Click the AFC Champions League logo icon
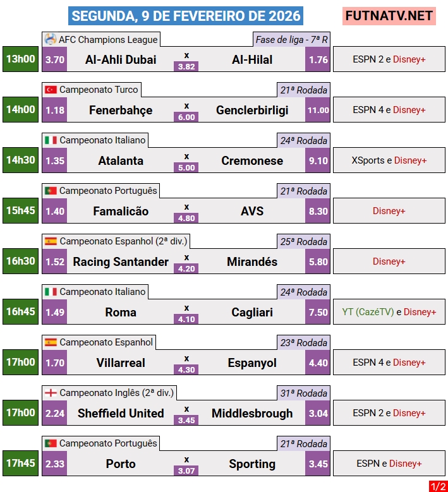448x492 pixels. (x=51, y=39)
